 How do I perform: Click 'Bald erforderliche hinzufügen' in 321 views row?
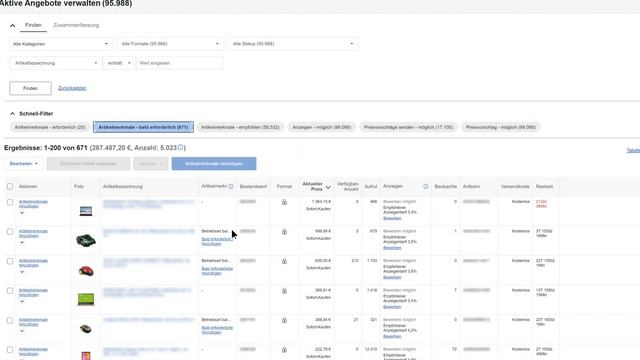point(217,330)
